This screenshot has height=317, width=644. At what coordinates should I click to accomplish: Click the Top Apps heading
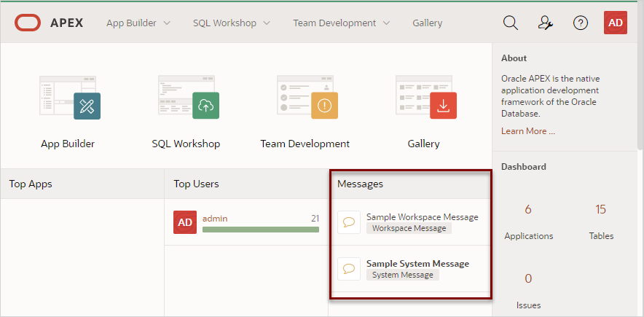tap(31, 184)
